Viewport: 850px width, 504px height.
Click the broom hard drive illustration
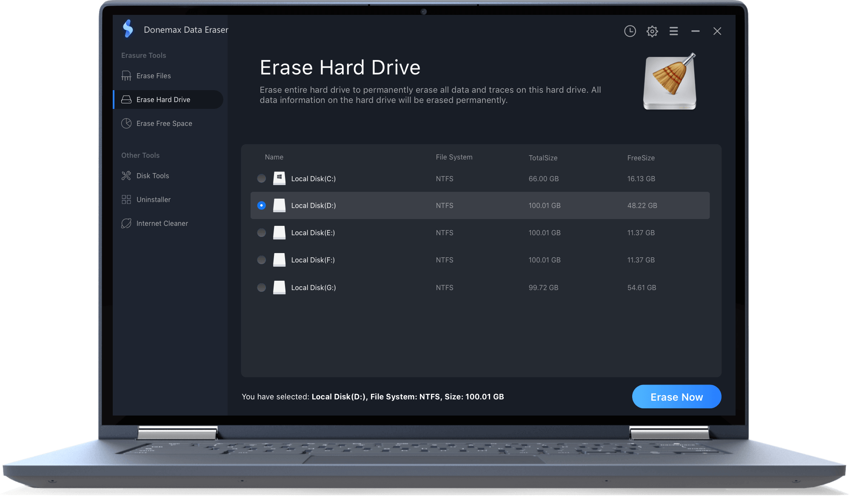tap(670, 81)
